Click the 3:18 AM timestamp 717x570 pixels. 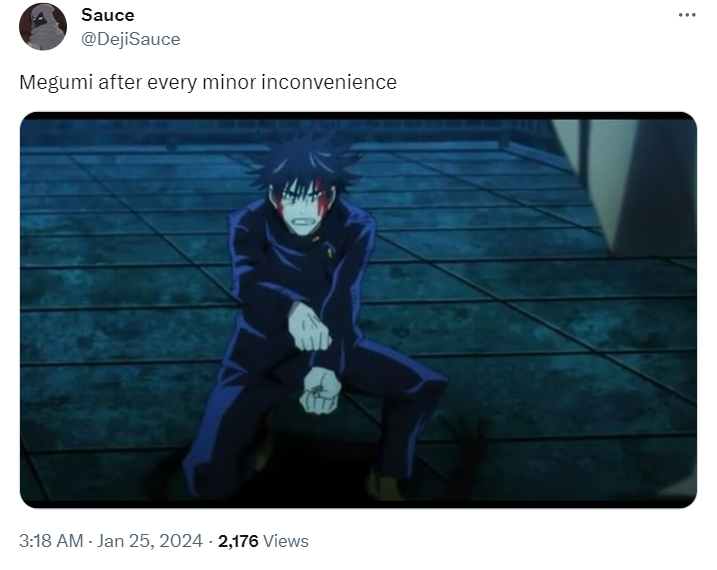coord(51,541)
